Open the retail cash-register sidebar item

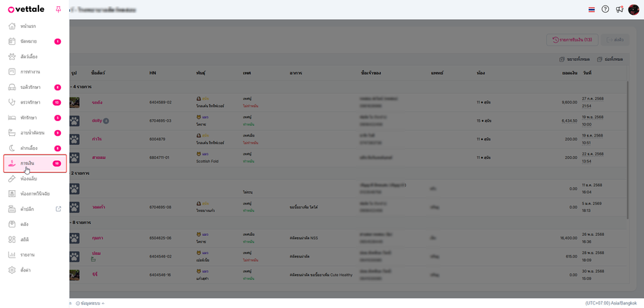(x=34, y=209)
